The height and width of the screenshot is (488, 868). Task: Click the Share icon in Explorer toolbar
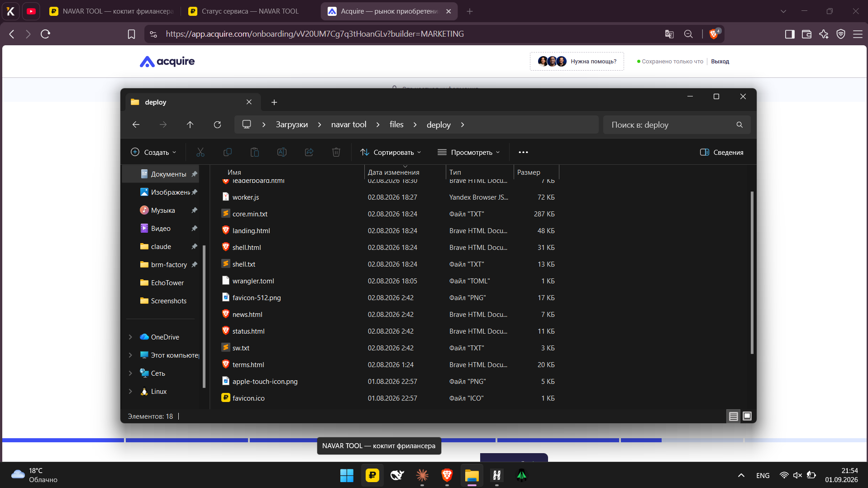pos(309,152)
